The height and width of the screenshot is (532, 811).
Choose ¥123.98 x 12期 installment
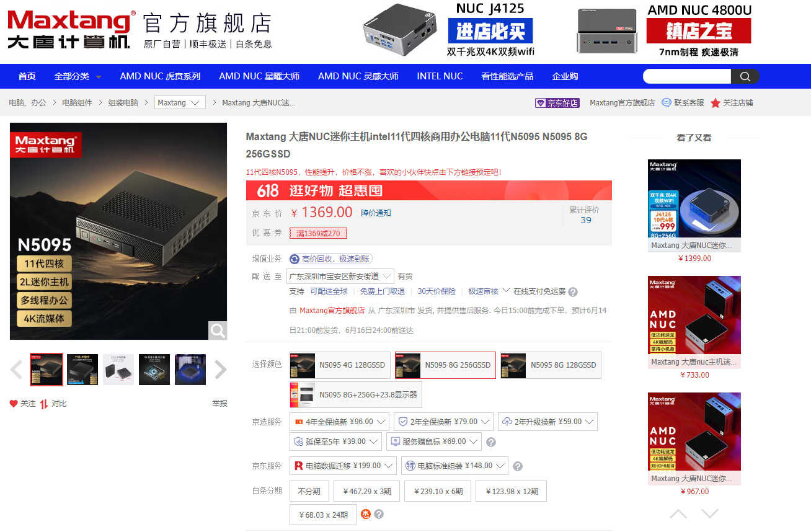click(512, 491)
